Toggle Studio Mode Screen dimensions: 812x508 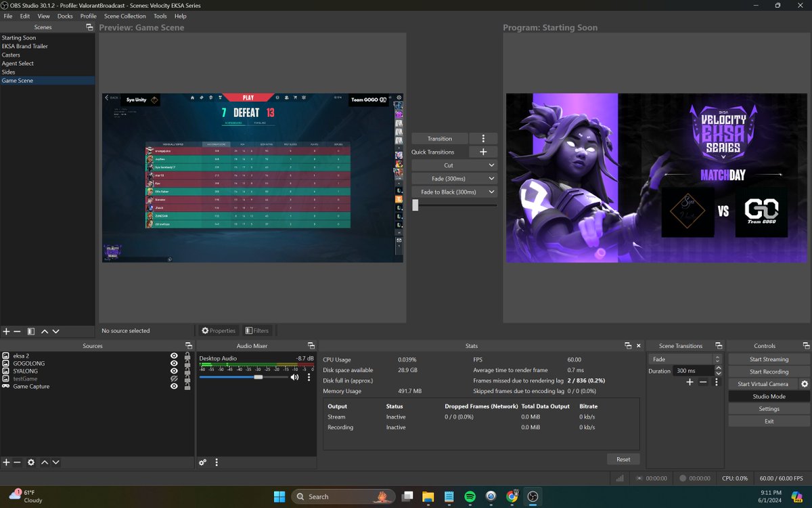click(769, 396)
